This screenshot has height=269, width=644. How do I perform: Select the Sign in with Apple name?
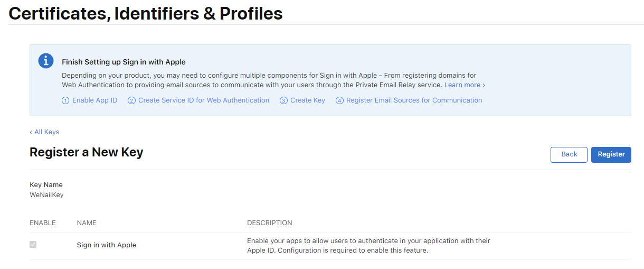[107, 245]
